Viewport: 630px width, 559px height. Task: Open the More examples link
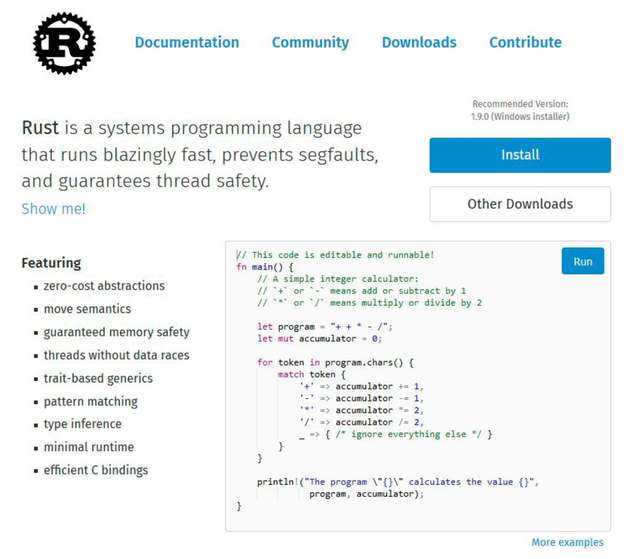pos(567,542)
